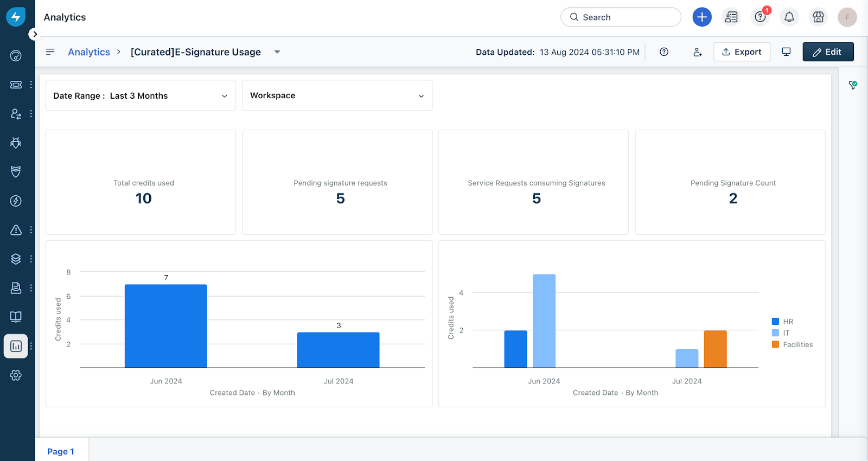Click the Export button

(x=742, y=52)
